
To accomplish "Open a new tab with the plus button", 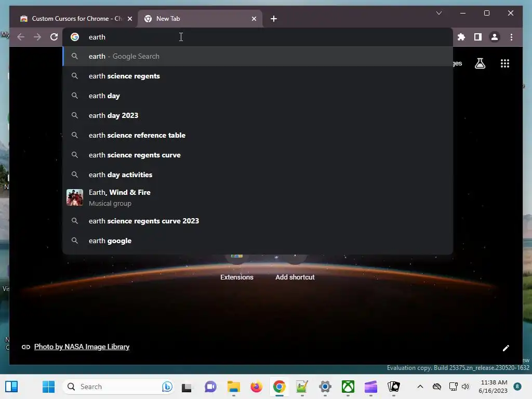I will [274, 19].
